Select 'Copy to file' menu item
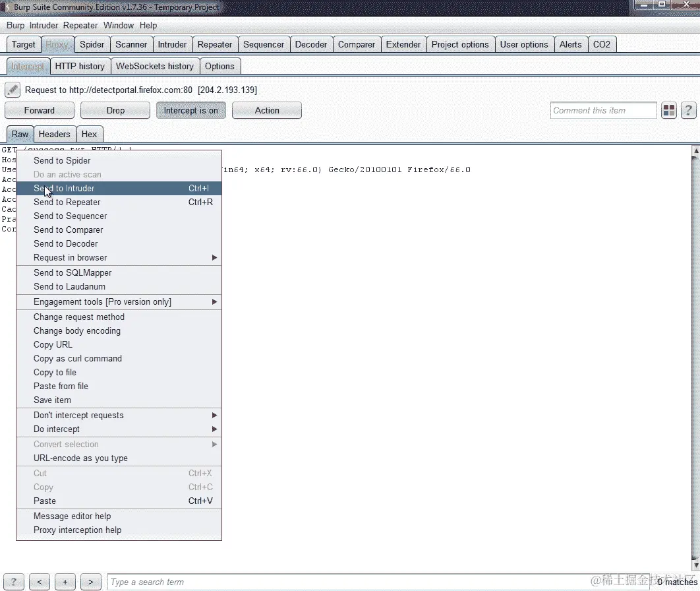700x591 pixels. [x=119, y=372]
